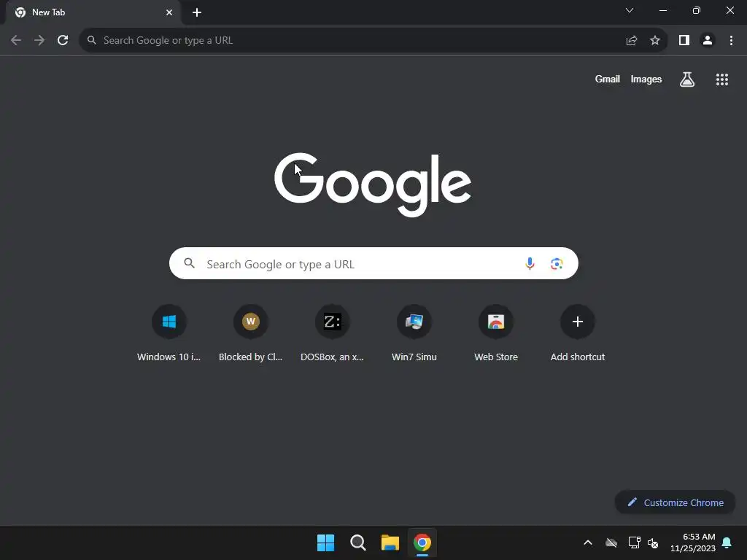Viewport: 747px width, 560px height.
Task: Click the magnifier icon in address bar
Action: coord(92,41)
